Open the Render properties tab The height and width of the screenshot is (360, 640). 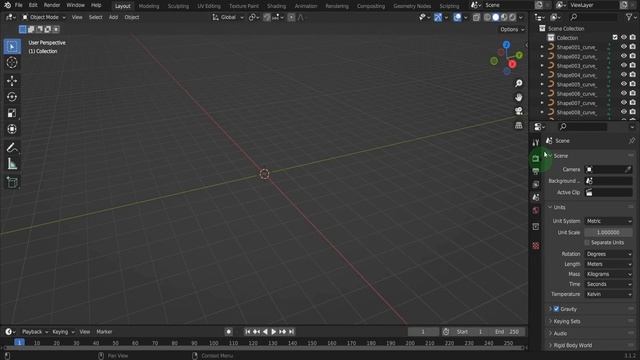click(x=536, y=158)
